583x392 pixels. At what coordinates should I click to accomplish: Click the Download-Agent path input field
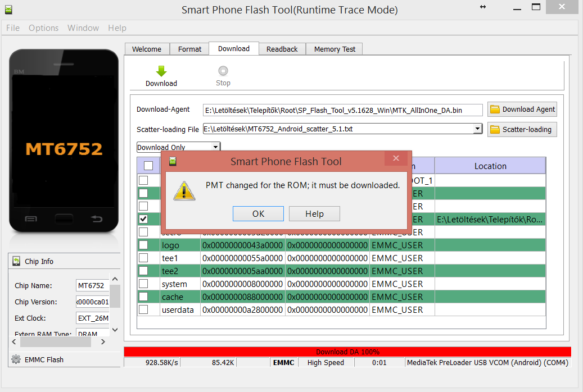(342, 110)
